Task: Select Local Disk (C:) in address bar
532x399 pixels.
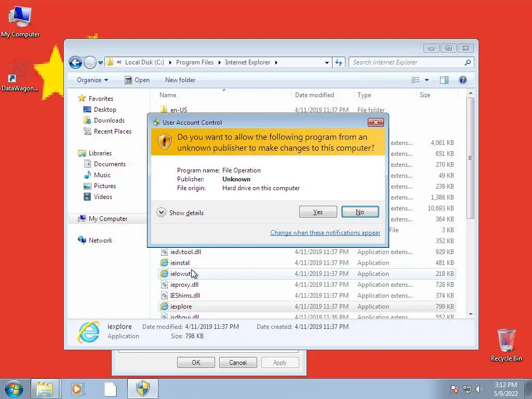Action: [x=144, y=62]
